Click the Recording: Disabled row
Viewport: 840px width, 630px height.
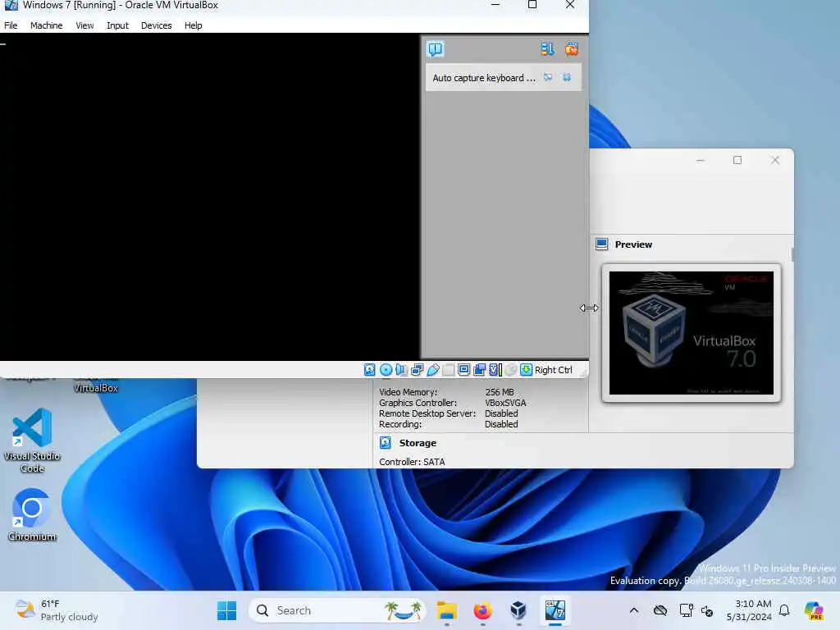(x=449, y=424)
